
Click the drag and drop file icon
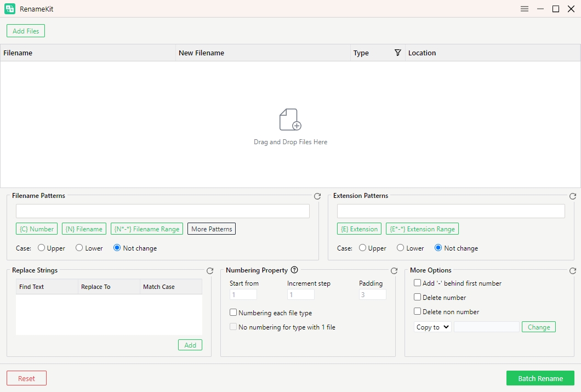point(290,120)
